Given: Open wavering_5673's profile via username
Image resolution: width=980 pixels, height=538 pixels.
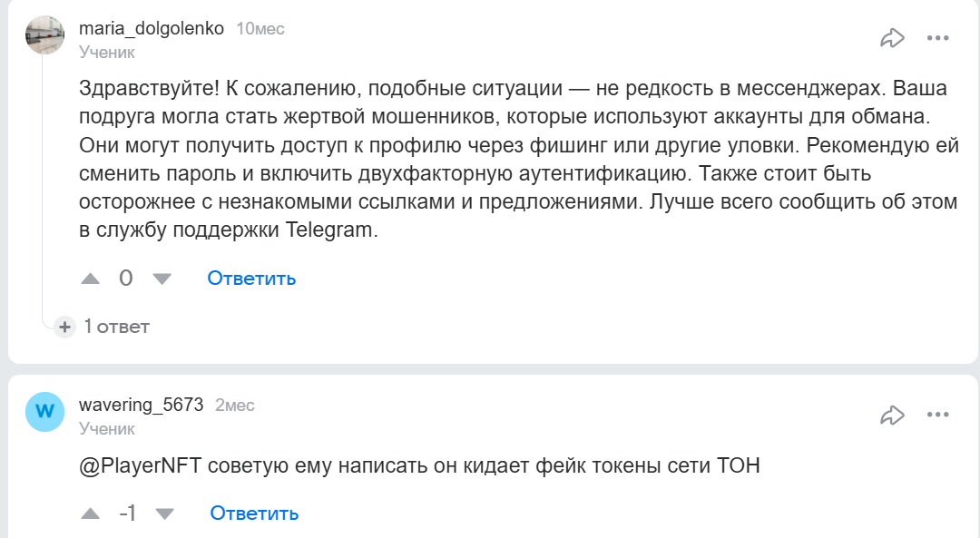Looking at the screenshot, I should 141,405.
